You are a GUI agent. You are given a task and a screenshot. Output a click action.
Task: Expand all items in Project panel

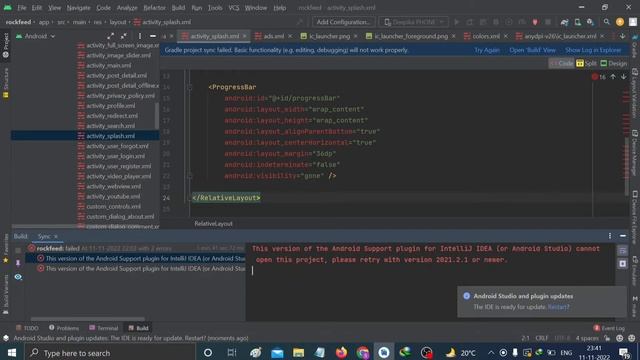[x=111, y=36]
